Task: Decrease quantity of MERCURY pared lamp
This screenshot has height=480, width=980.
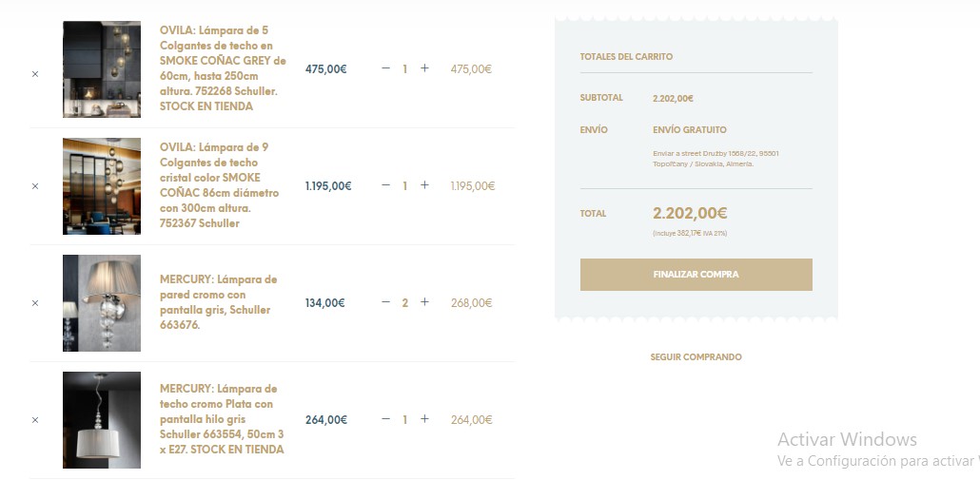Action: click(x=385, y=302)
